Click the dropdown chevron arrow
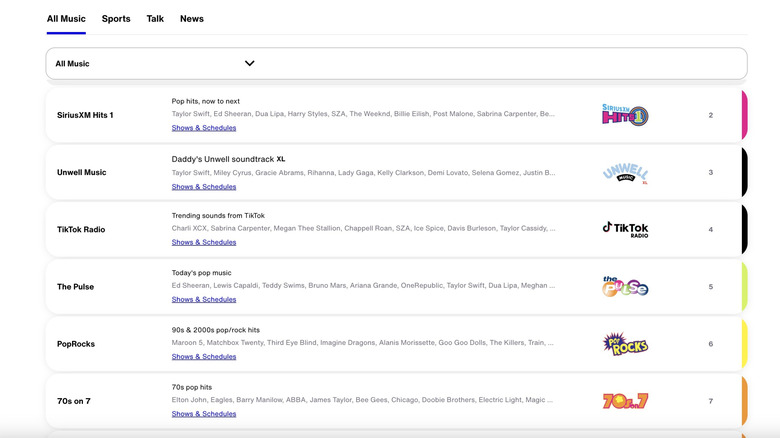 [250, 64]
